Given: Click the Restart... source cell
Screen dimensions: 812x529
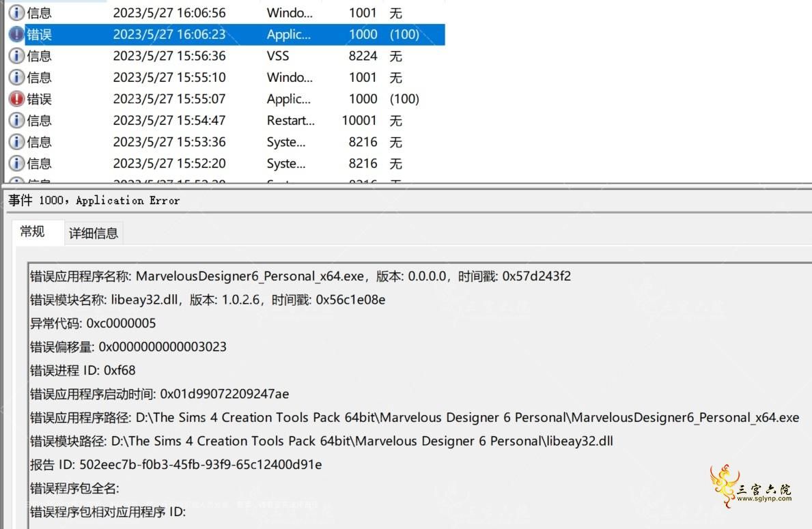Looking at the screenshot, I should click(x=290, y=120).
